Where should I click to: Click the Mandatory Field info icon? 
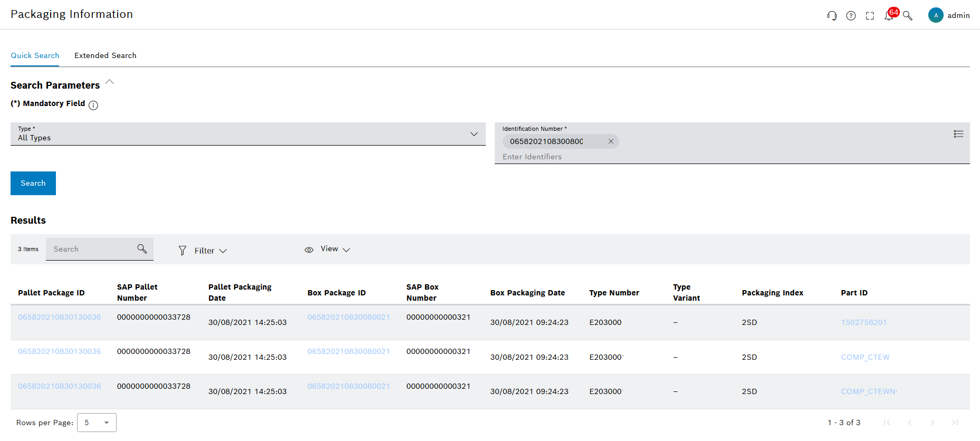pos(93,105)
